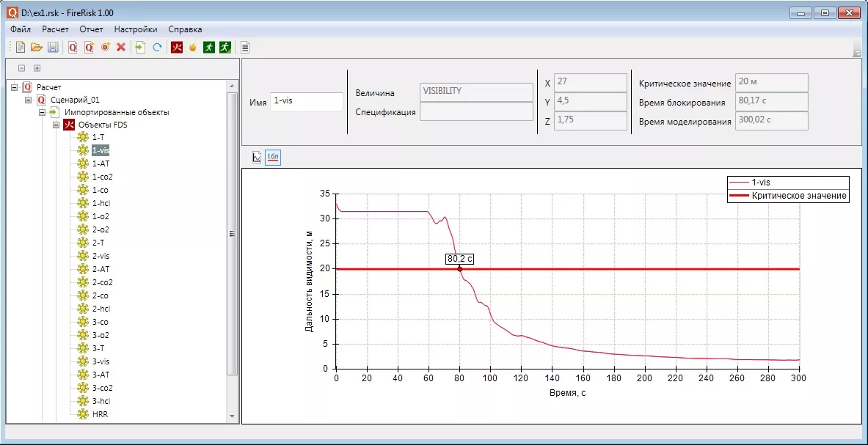Collapse the Объекты FDS tree node
The height and width of the screenshot is (445, 868).
point(55,125)
